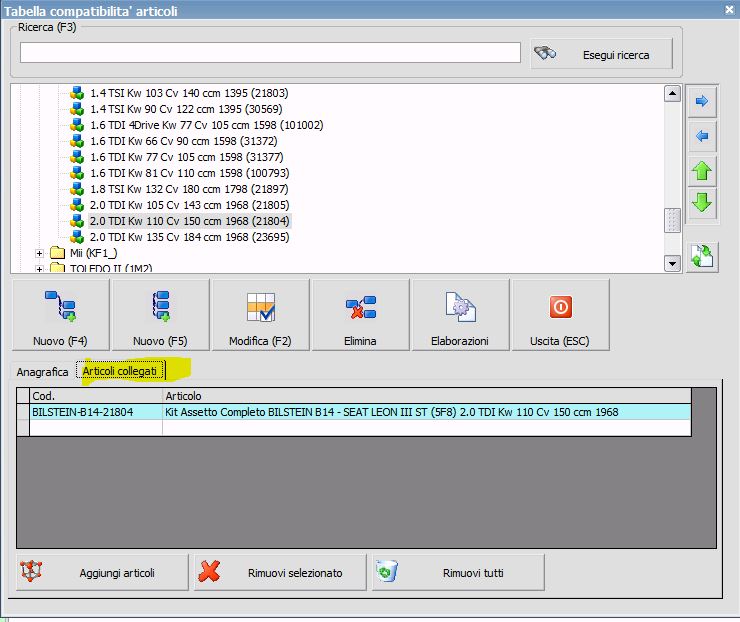Open Modifica (F2)
The width and height of the screenshot is (740, 622).
click(x=261, y=315)
